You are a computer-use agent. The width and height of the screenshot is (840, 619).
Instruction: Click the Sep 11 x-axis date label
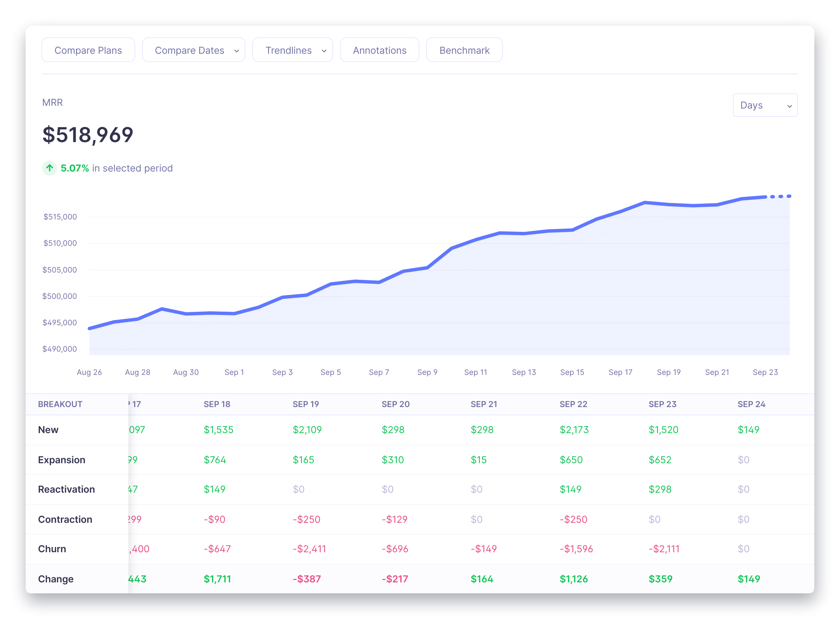coord(475,372)
